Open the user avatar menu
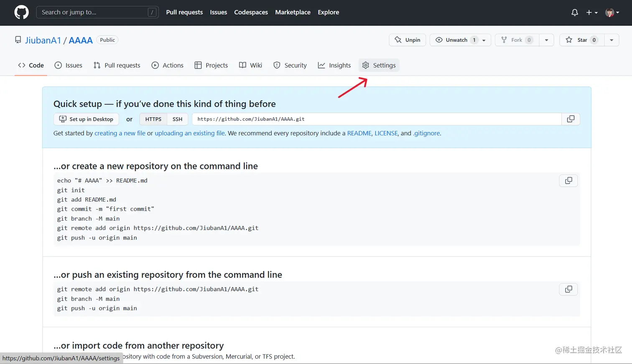The height and width of the screenshot is (364, 632). [612, 13]
